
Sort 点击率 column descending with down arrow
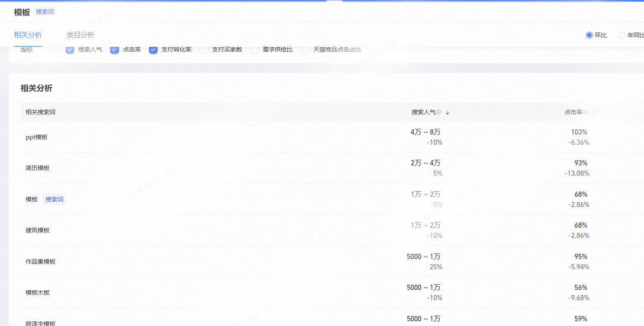click(x=593, y=114)
